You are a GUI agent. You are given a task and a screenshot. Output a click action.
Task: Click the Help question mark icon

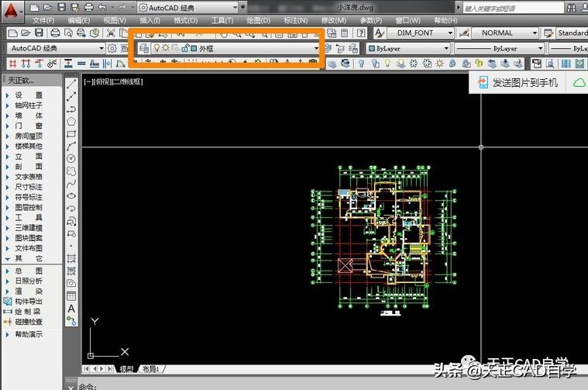point(361,33)
